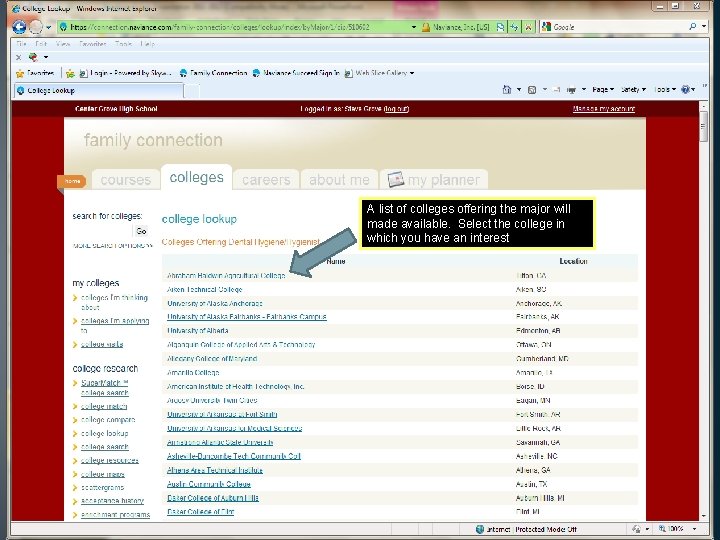720x540 pixels.
Task: Open the Safety dropdown in command bar
Action: pos(633,90)
